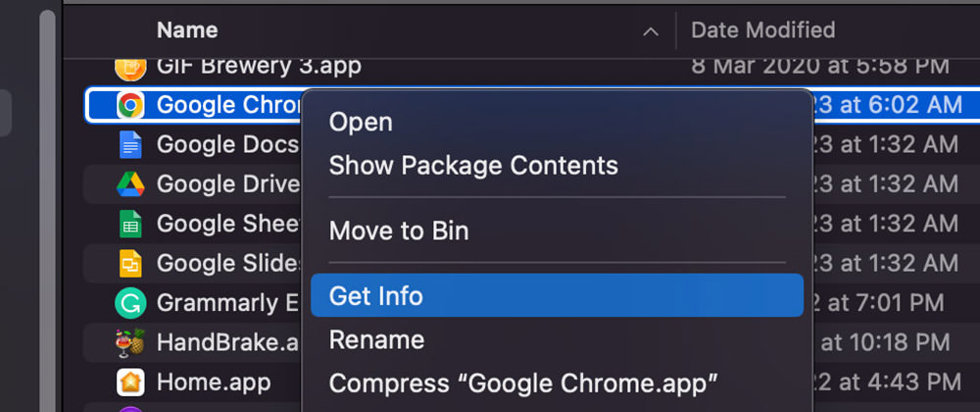Sort by the Name column header
This screenshot has height=412, width=980.
click(x=187, y=30)
